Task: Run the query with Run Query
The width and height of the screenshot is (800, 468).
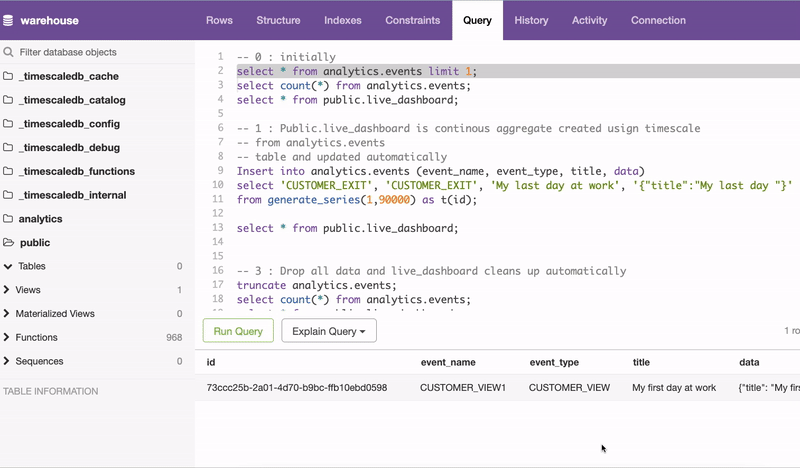Action: pos(238,331)
